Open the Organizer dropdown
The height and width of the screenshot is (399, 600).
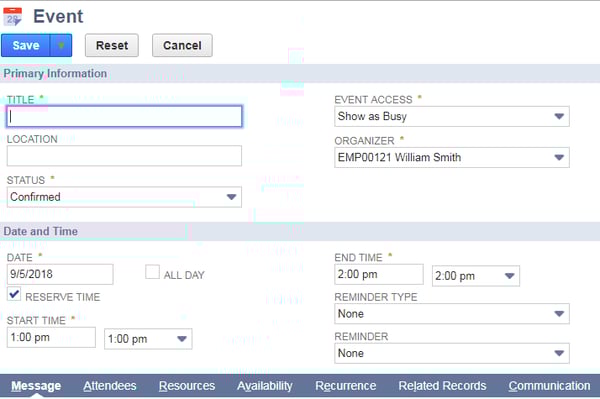pos(452,157)
